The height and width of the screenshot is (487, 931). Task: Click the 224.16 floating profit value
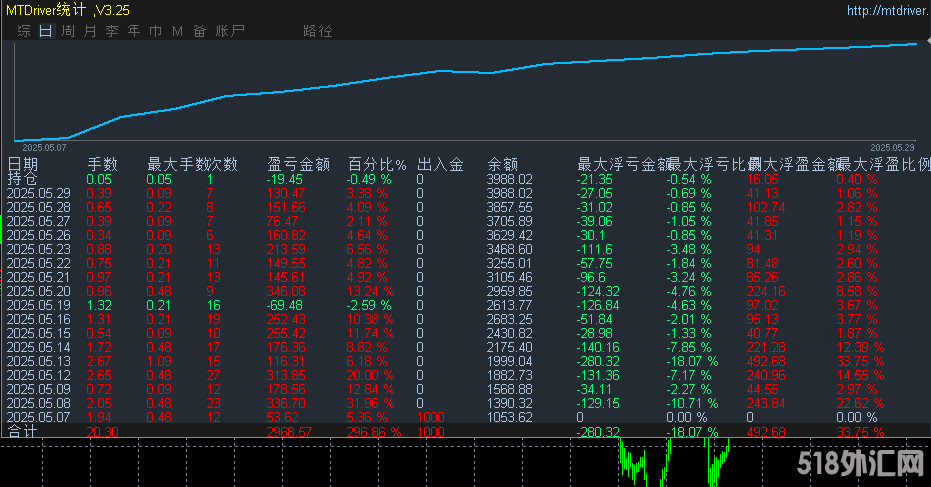(x=766, y=291)
